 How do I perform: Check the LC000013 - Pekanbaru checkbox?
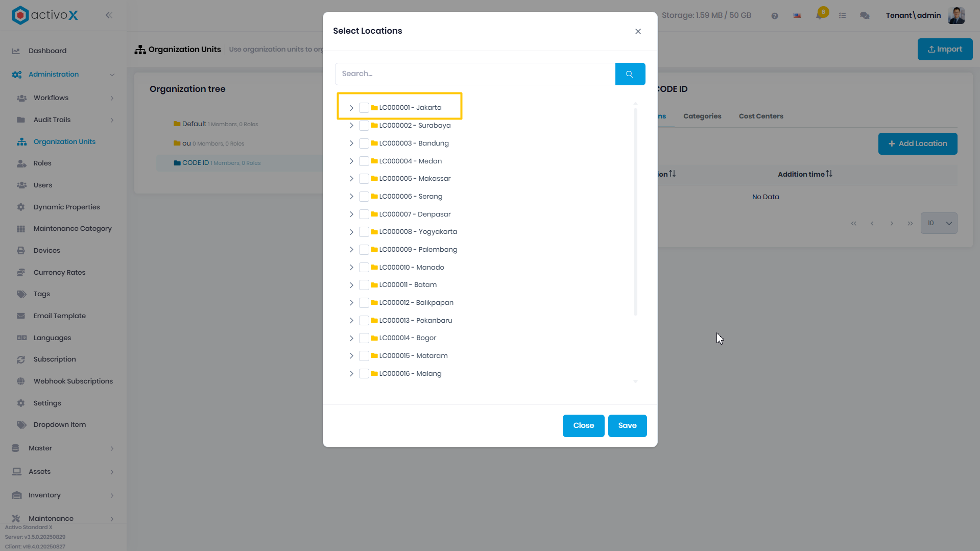coord(364,321)
